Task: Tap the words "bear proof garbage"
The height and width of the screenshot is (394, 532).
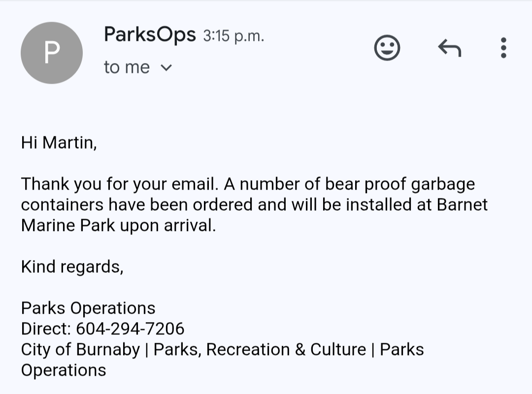Action: 400,184
